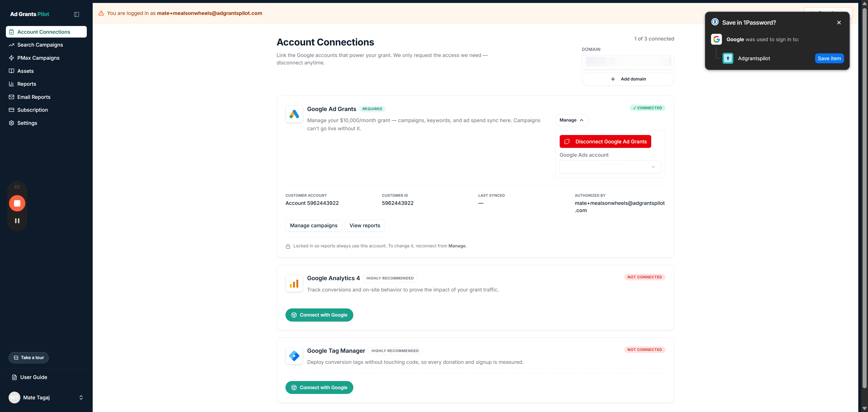
Task: Open the Google Ads account dropdown
Action: [x=610, y=167]
